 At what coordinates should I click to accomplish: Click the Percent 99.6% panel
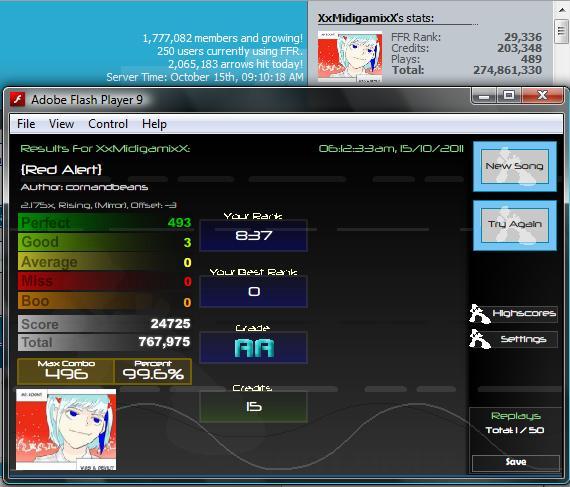153,371
